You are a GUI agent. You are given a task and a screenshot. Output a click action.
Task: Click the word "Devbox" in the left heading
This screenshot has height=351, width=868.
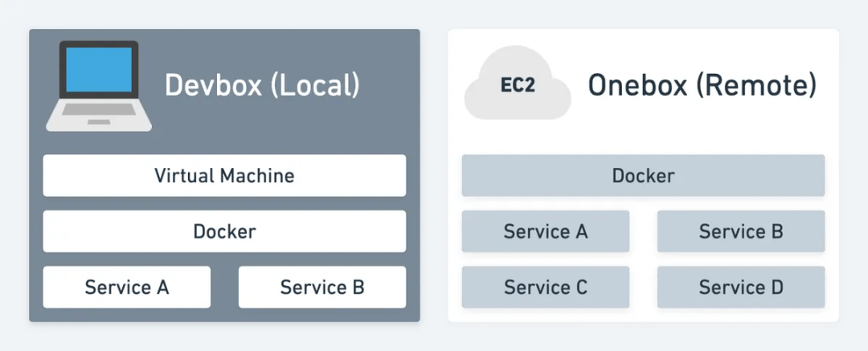213,84
